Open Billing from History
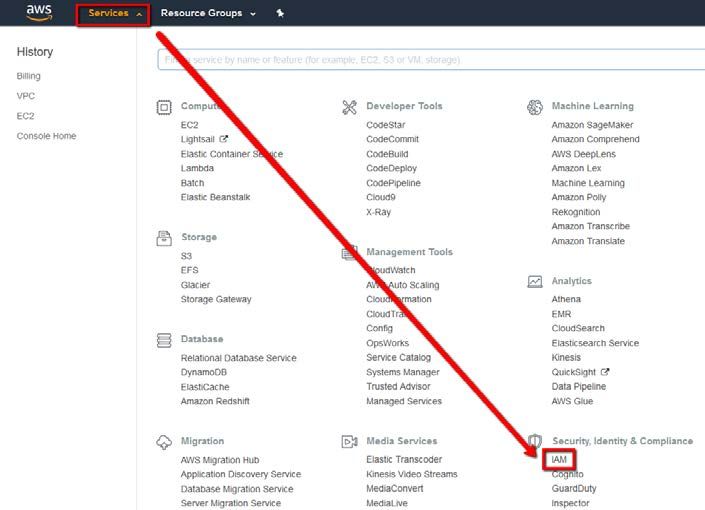This screenshot has width=705, height=510. tap(28, 76)
